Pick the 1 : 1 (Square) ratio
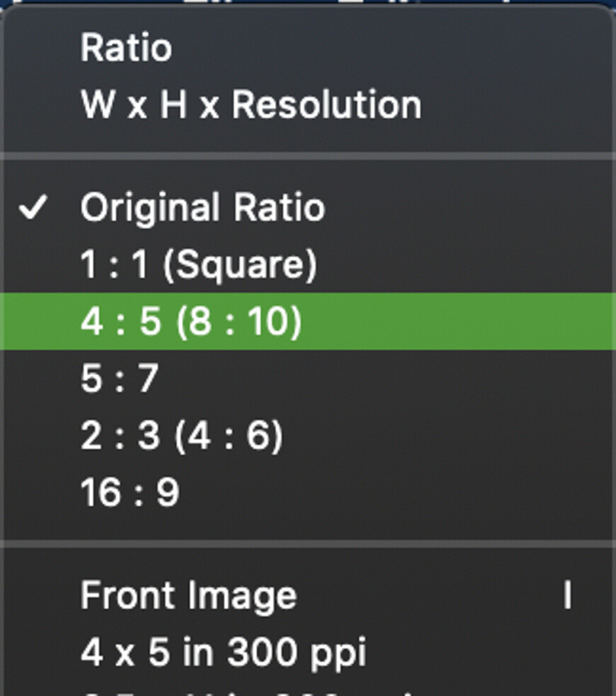Screen dimensions: 616x696 (199, 265)
